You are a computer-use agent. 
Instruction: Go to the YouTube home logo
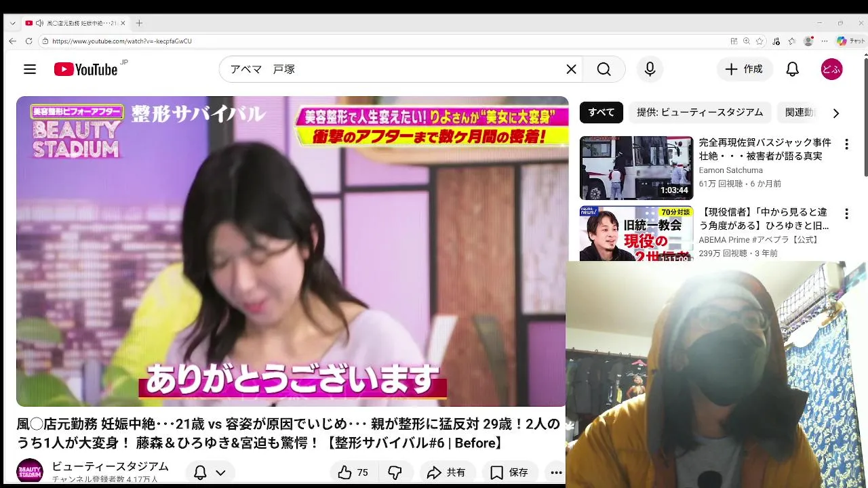coord(85,69)
